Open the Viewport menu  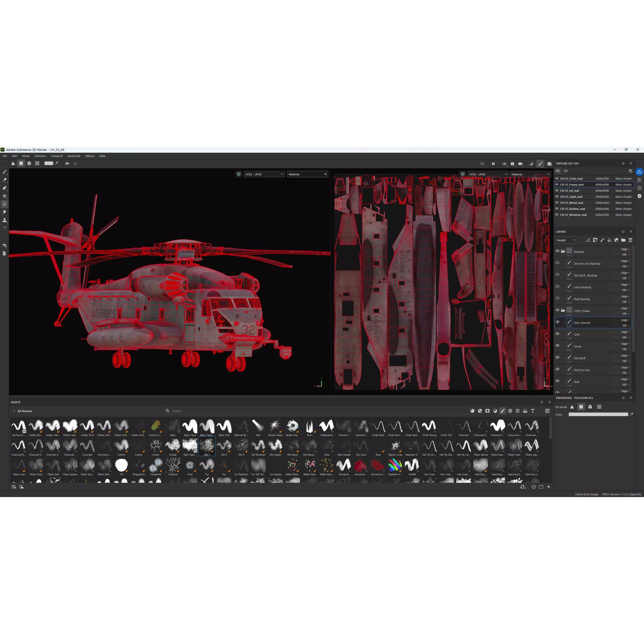pos(57,156)
